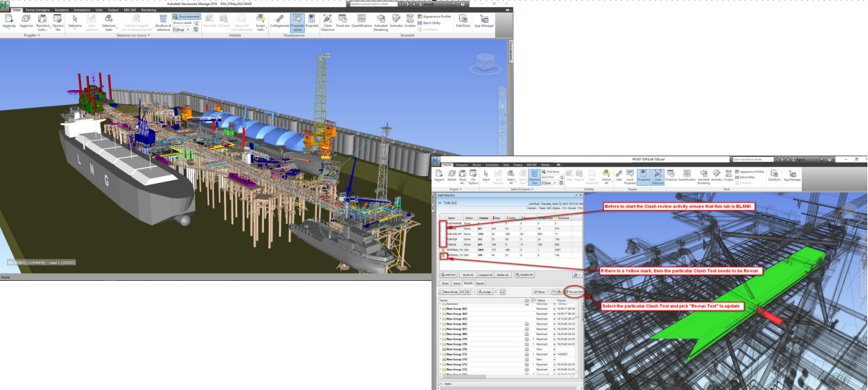Open Scripter in Italian Navisworks ribbon

tap(410, 20)
